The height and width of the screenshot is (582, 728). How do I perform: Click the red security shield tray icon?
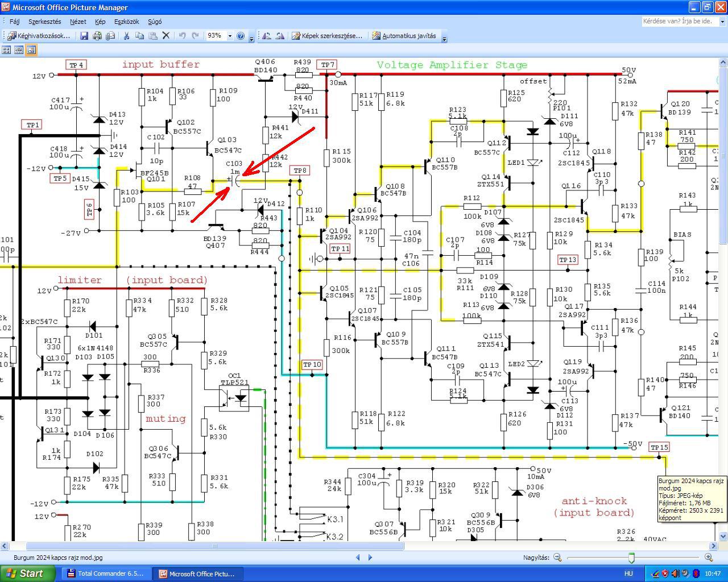click(x=665, y=573)
